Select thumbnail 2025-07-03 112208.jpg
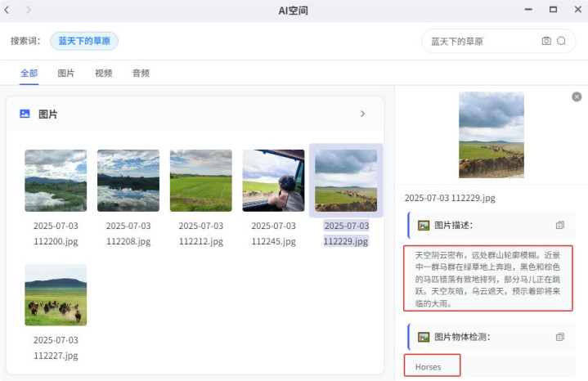Image resolution: width=588 pixels, height=381 pixels. [x=128, y=181]
